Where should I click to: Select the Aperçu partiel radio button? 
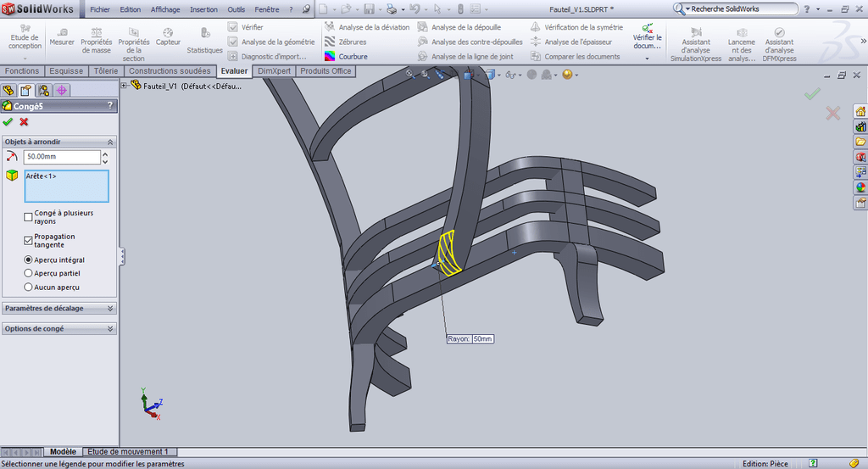pos(28,273)
